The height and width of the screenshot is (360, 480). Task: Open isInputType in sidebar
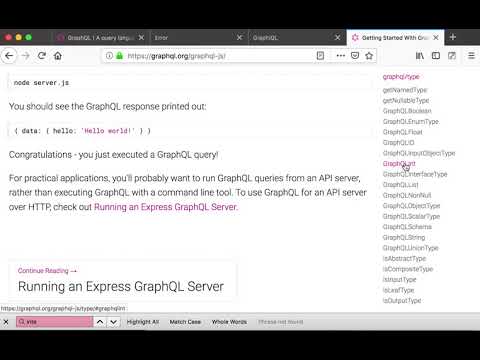[x=399, y=280]
